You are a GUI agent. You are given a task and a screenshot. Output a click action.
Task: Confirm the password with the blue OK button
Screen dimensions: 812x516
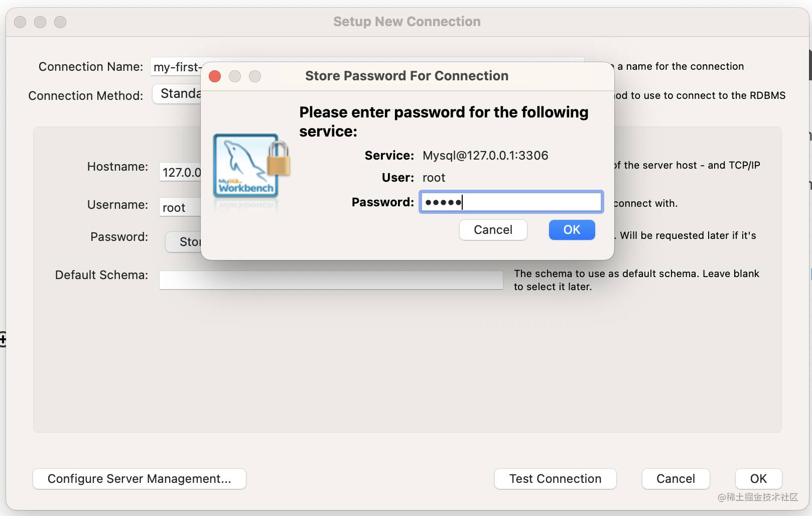[x=572, y=230]
